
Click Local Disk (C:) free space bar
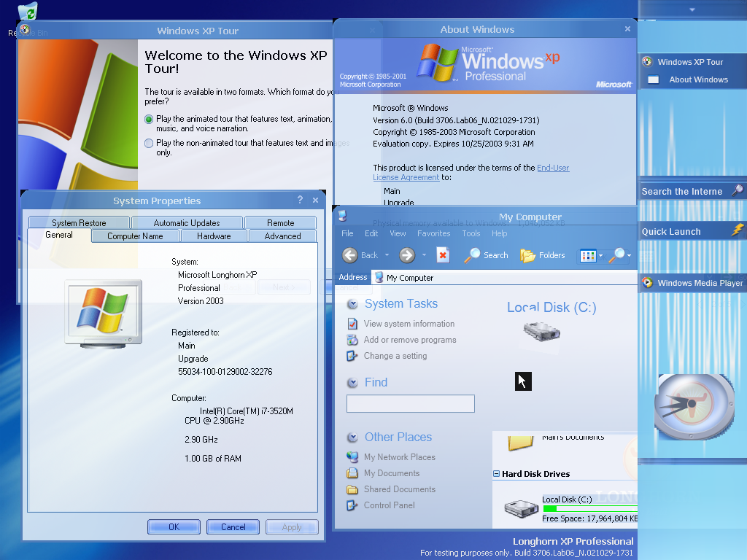click(x=589, y=508)
